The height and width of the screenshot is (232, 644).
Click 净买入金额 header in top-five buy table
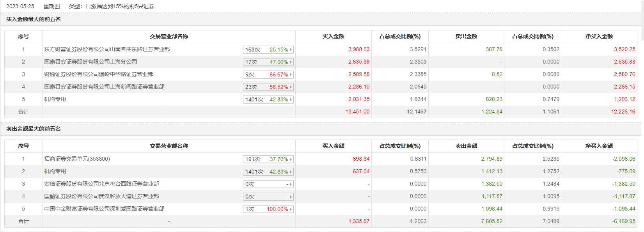pyautogui.click(x=599, y=37)
